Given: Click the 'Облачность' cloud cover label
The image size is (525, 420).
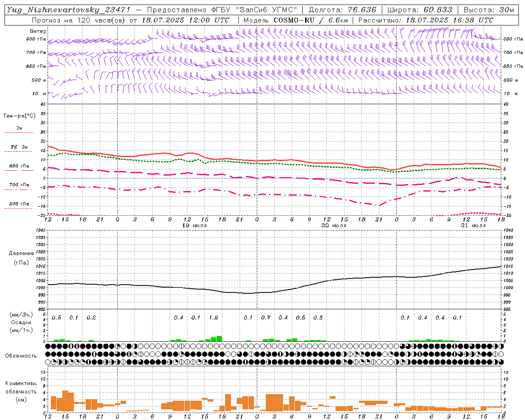Looking at the screenshot, I should (x=21, y=356).
